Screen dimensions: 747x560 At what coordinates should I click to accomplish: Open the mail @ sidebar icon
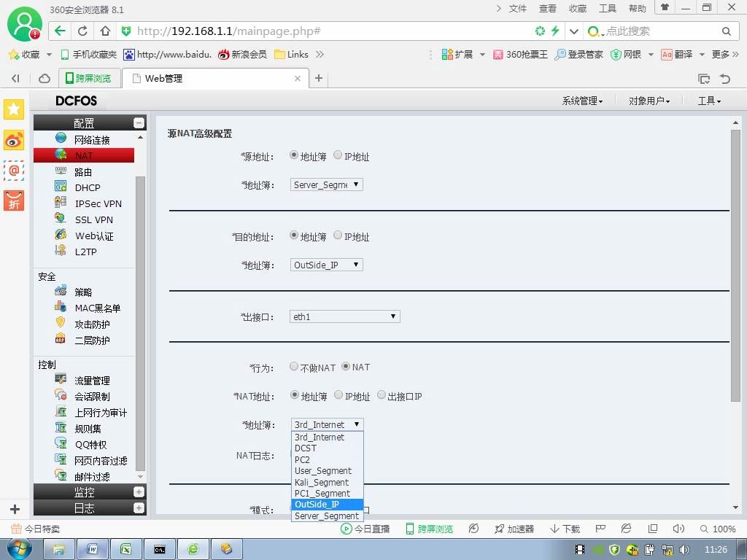(x=14, y=170)
